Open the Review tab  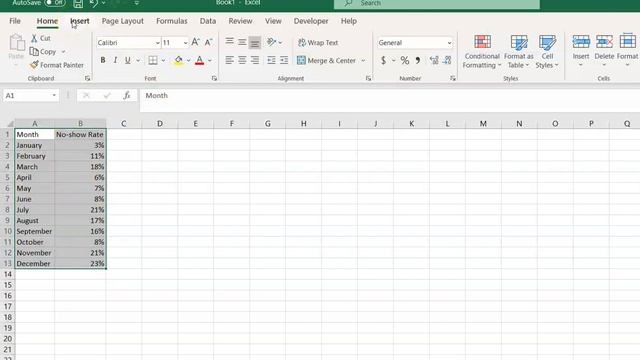pyautogui.click(x=240, y=21)
